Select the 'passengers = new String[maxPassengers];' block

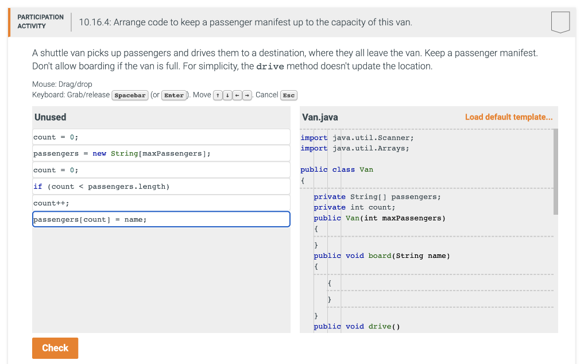coord(161,153)
